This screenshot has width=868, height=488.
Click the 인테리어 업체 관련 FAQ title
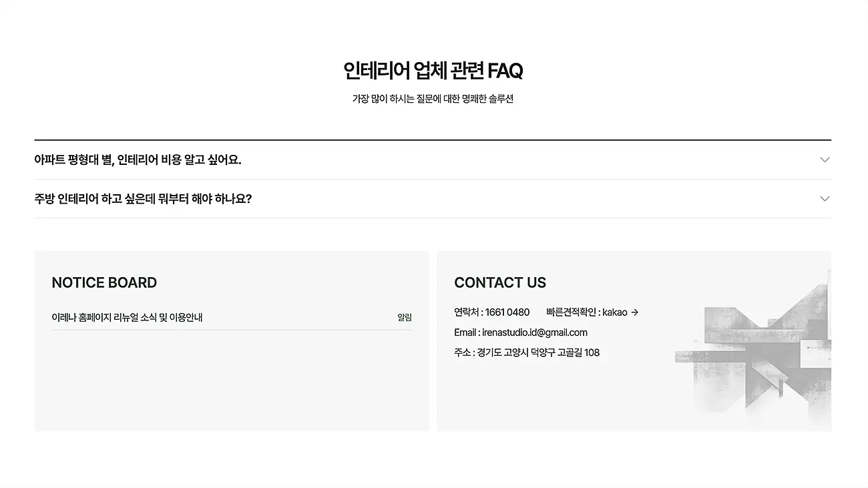click(x=433, y=70)
